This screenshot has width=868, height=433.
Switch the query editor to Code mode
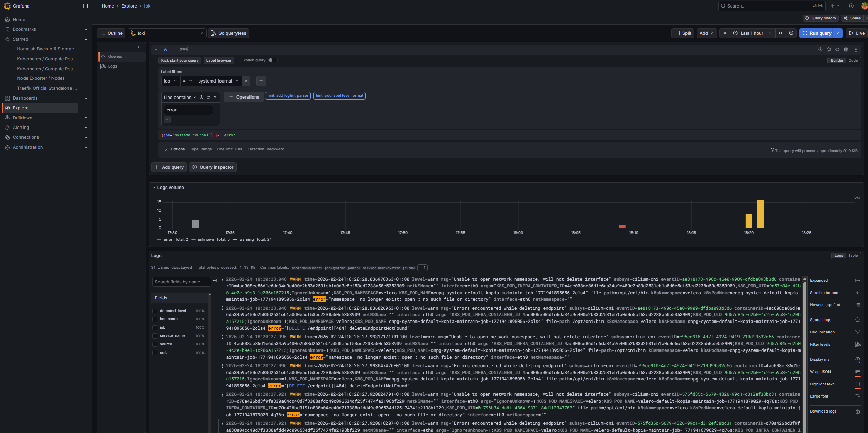(853, 60)
